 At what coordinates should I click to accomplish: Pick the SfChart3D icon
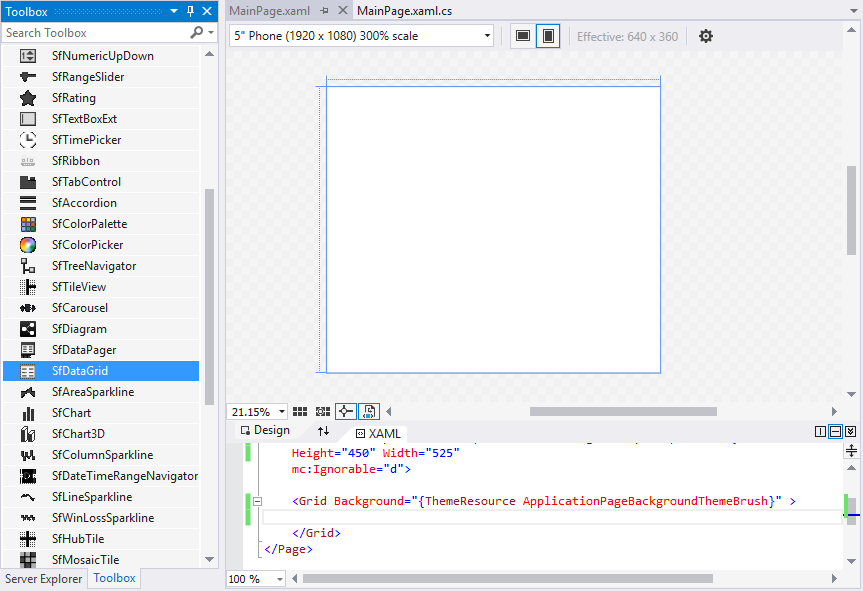click(28, 434)
